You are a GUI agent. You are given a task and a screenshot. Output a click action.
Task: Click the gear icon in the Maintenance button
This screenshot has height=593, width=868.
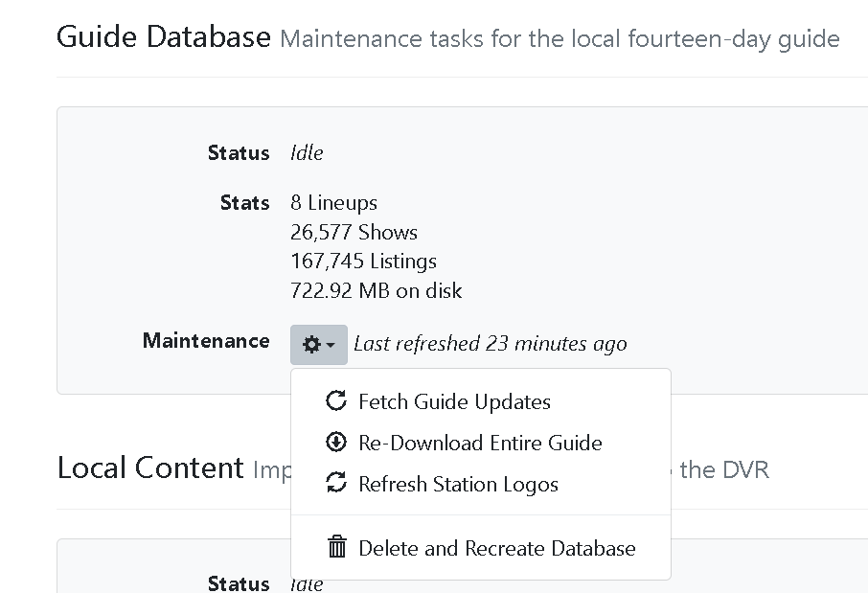(x=311, y=345)
